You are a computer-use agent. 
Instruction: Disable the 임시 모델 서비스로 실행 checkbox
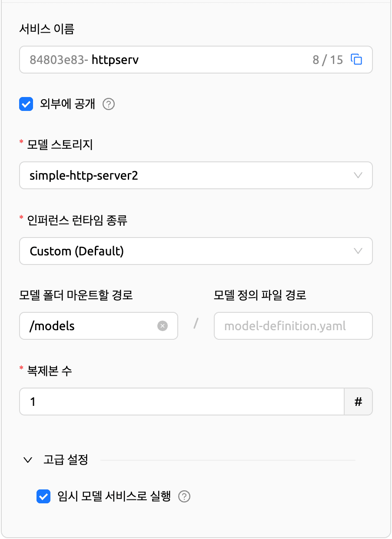click(x=43, y=496)
